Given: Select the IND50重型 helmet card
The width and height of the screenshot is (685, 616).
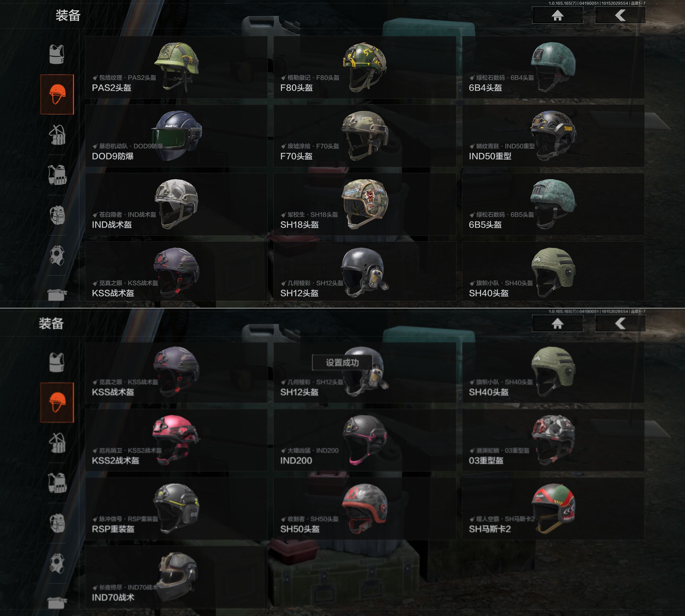Looking at the screenshot, I should point(553,136).
